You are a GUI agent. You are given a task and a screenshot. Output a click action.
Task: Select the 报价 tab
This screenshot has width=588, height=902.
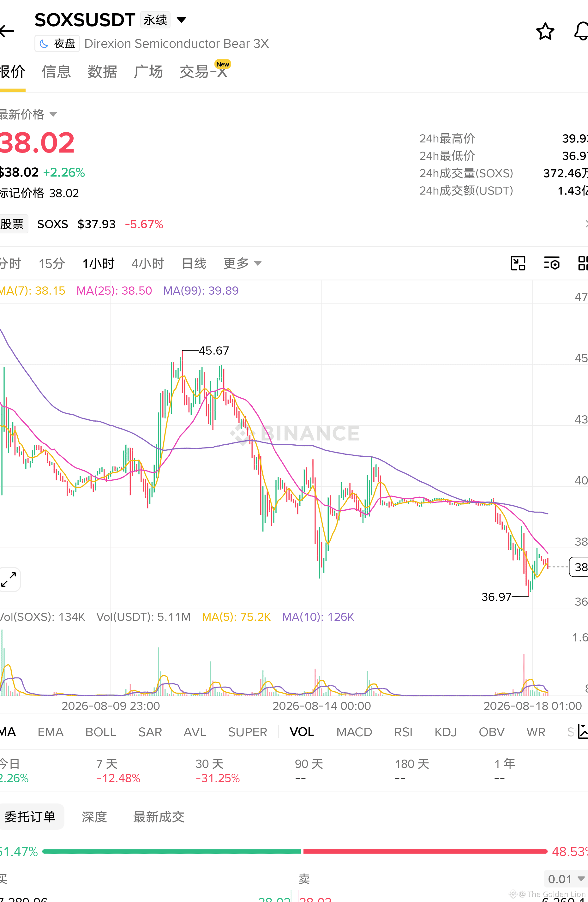pos(13,72)
